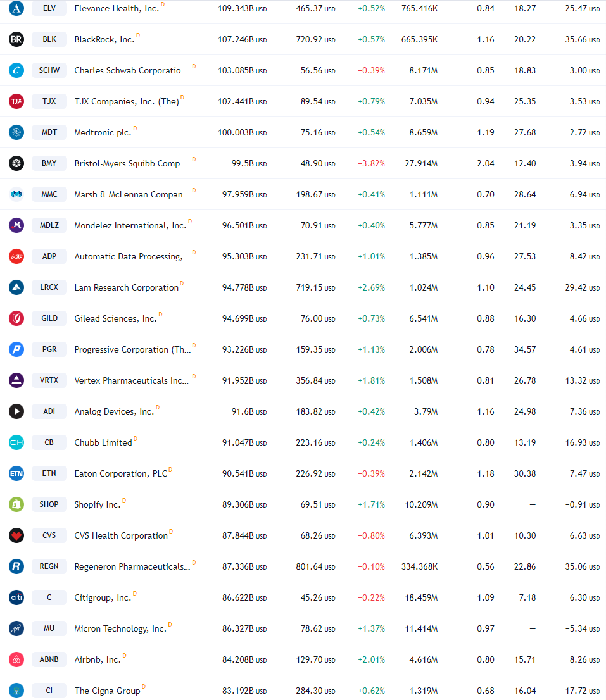Click the Eaton ETN logo icon
The height and width of the screenshot is (700, 606).
point(16,473)
